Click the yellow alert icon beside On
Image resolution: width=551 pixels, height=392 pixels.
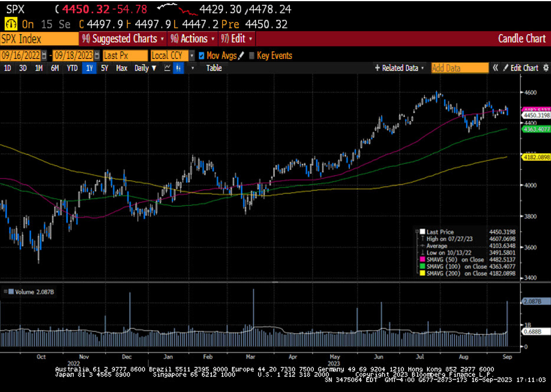pyautogui.click(x=10, y=24)
